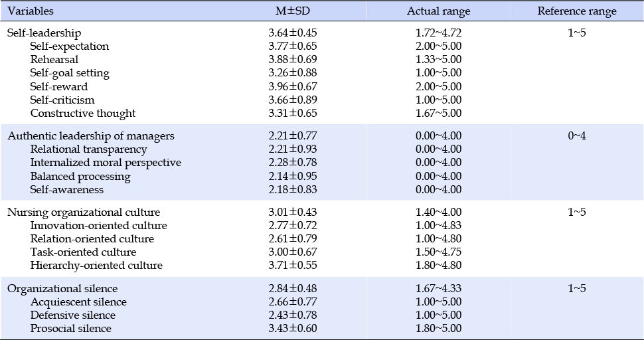This screenshot has height=340, width=644.
Task: Click the Variables column header
Action: [31, 11]
